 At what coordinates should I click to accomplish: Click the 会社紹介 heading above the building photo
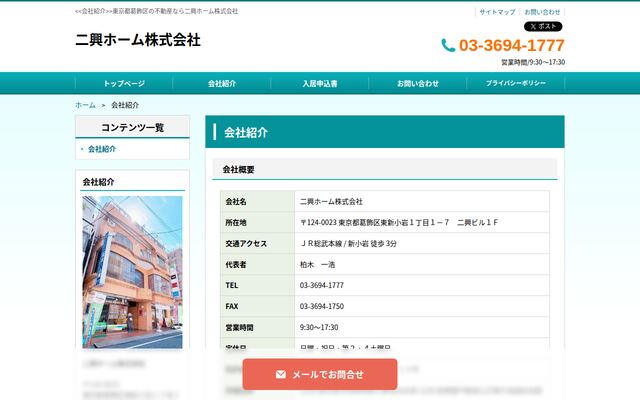tap(98, 182)
